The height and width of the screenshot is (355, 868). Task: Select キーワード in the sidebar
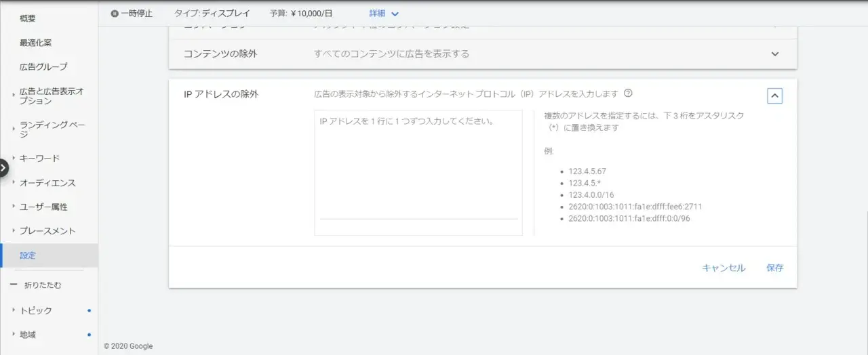[x=39, y=159]
